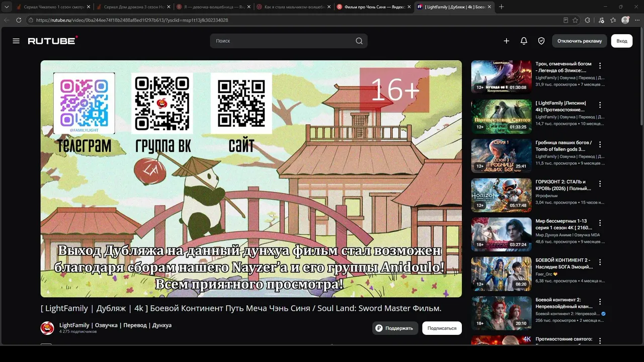Expand the browser tab list dropdown
Image resolution: width=644 pixels, height=362 pixels.
coord(7,7)
